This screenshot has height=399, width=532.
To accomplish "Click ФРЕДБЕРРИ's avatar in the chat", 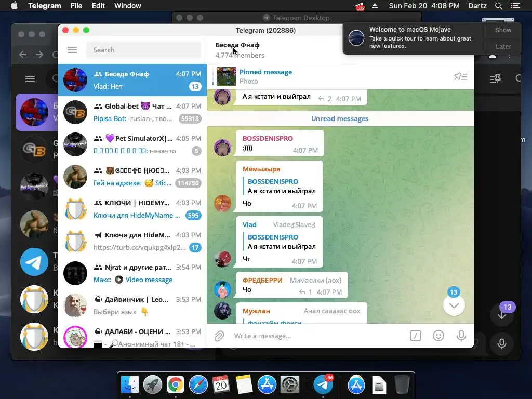I will pyautogui.click(x=222, y=289).
